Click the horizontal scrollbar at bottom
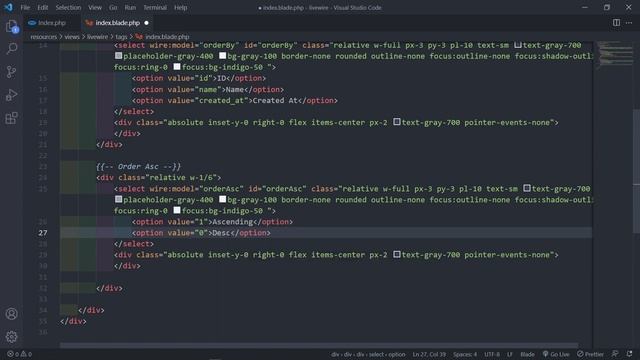The height and width of the screenshot is (360, 640). click(x=319, y=345)
